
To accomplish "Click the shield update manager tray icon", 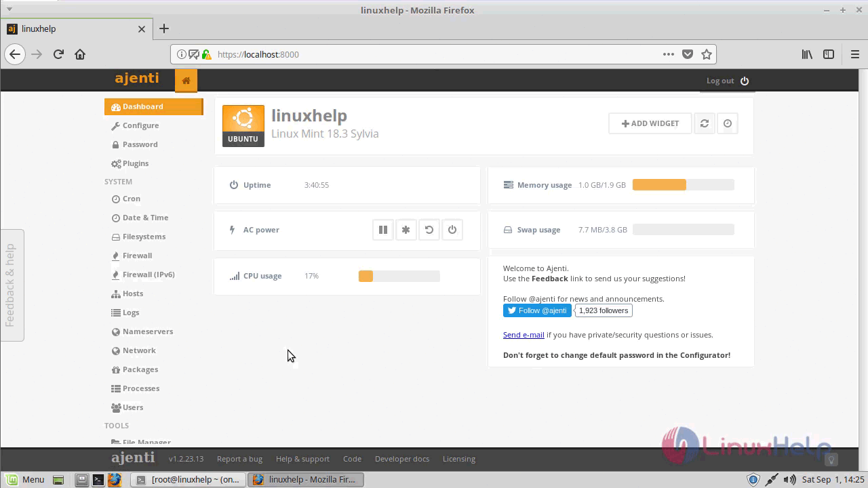I will coord(753,480).
